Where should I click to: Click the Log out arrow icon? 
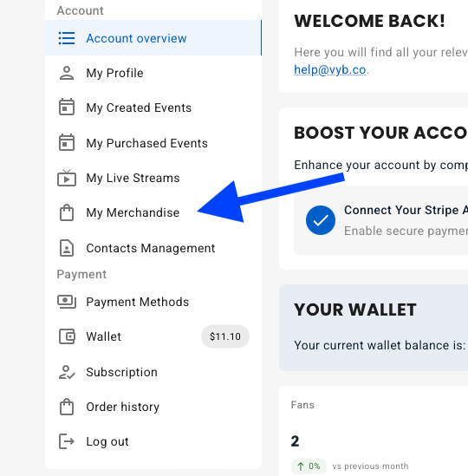point(67,441)
